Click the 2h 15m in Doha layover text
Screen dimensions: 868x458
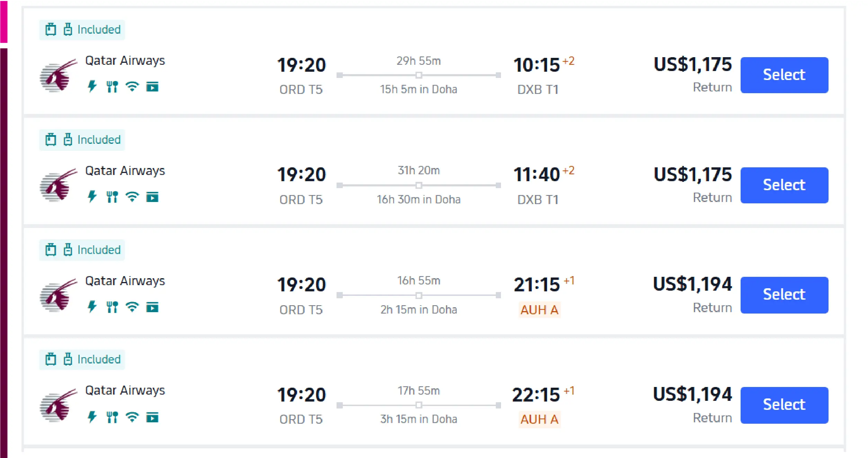[418, 310]
